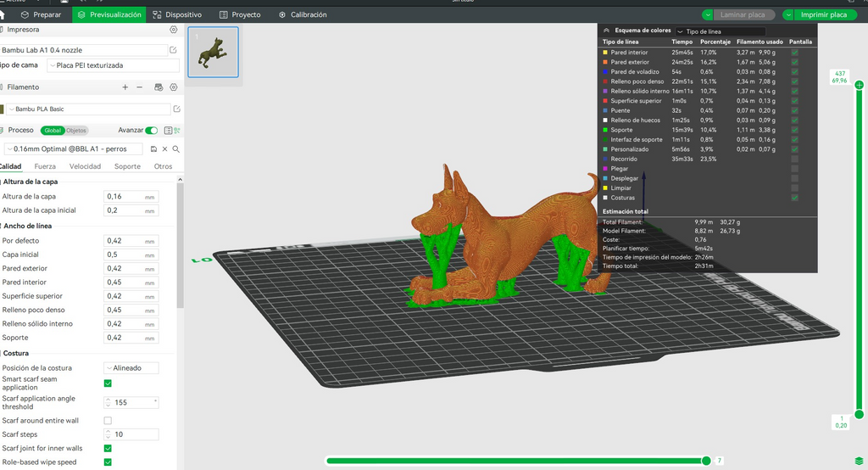868x470 pixels.
Task: Click the Laminar placa button
Action: pyautogui.click(x=743, y=15)
